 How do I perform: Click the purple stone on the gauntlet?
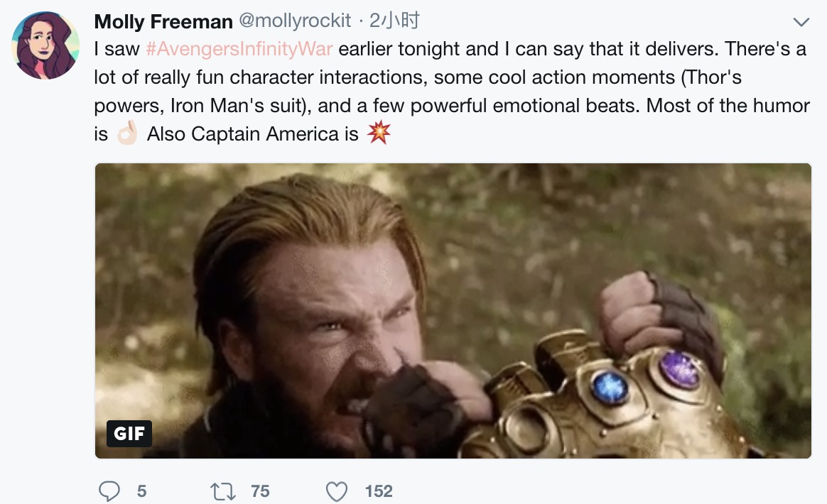tap(679, 369)
